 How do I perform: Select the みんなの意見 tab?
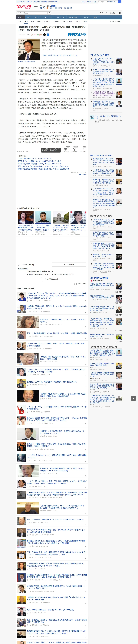click(x=73, y=17)
